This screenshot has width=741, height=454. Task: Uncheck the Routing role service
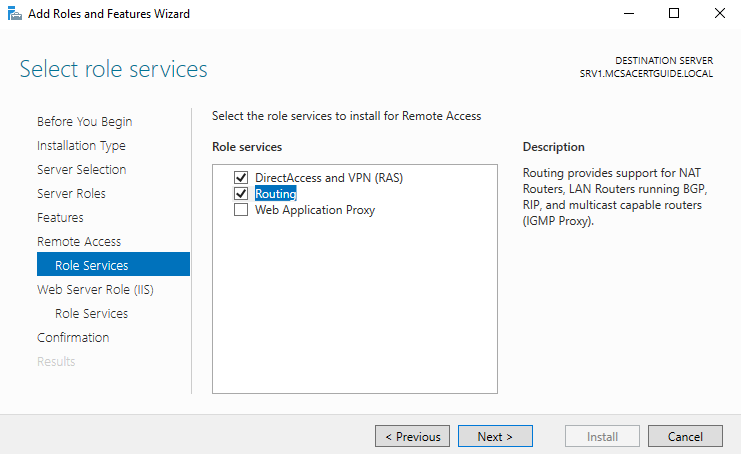(x=241, y=194)
